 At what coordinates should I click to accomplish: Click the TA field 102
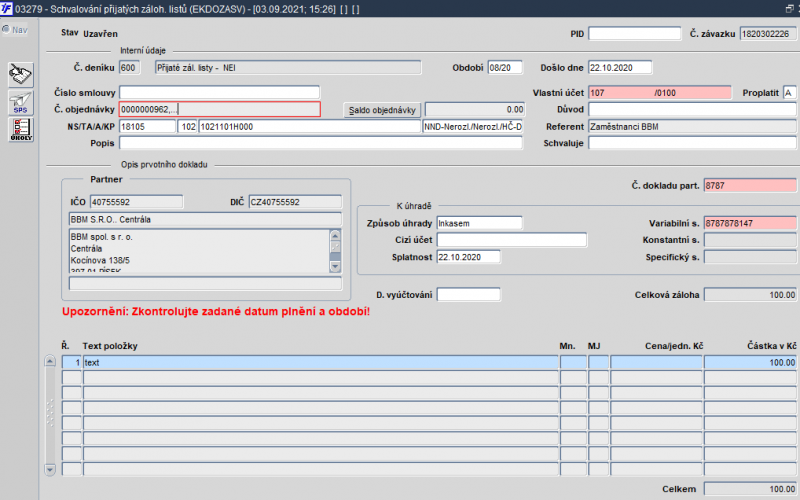[x=188, y=126]
